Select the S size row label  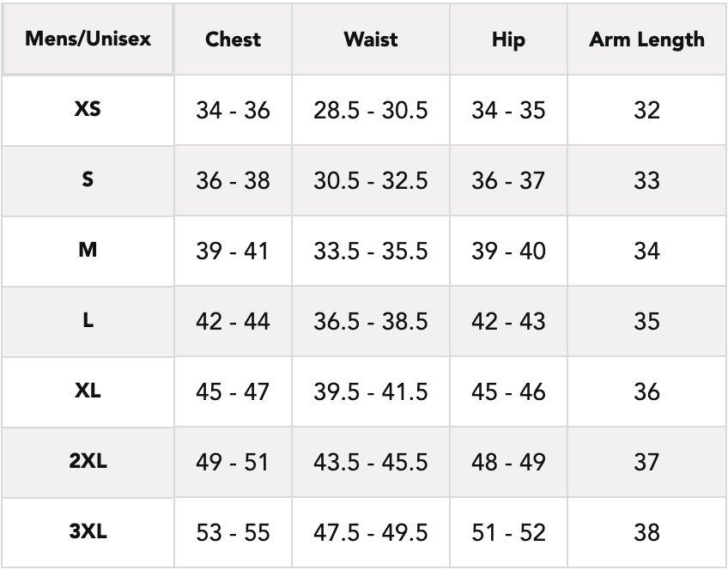[88, 180]
